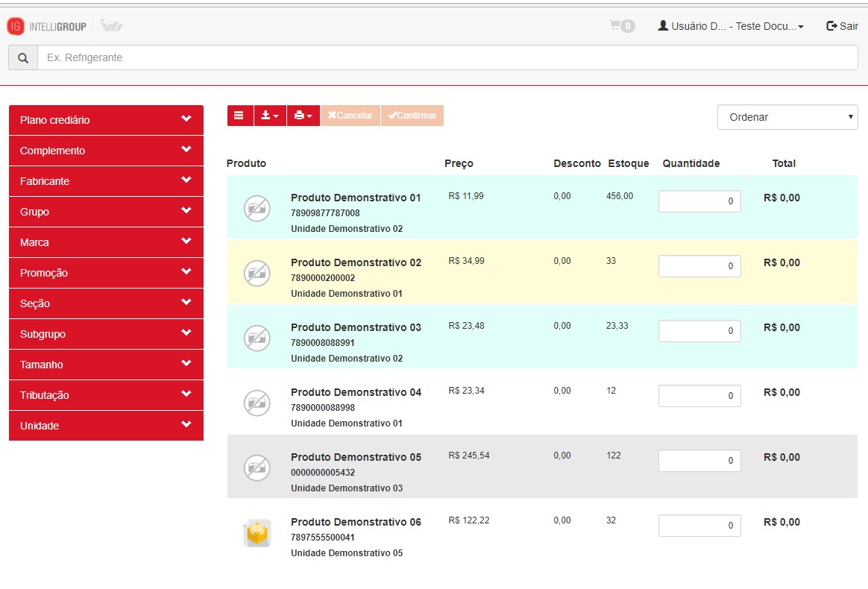This screenshot has height=589, width=868.
Task: Focus quantity field for Produto Demonstrativo 03
Action: (x=699, y=331)
